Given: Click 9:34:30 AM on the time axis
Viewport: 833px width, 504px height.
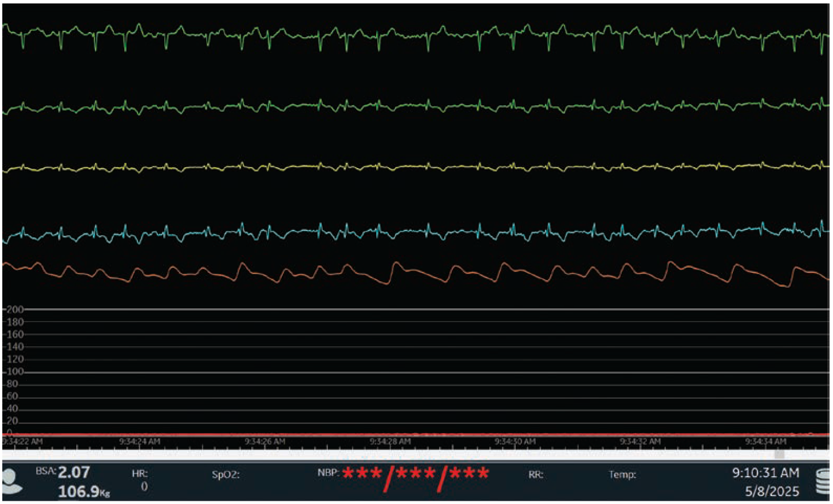Looking at the screenshot, I should (515, 442).
